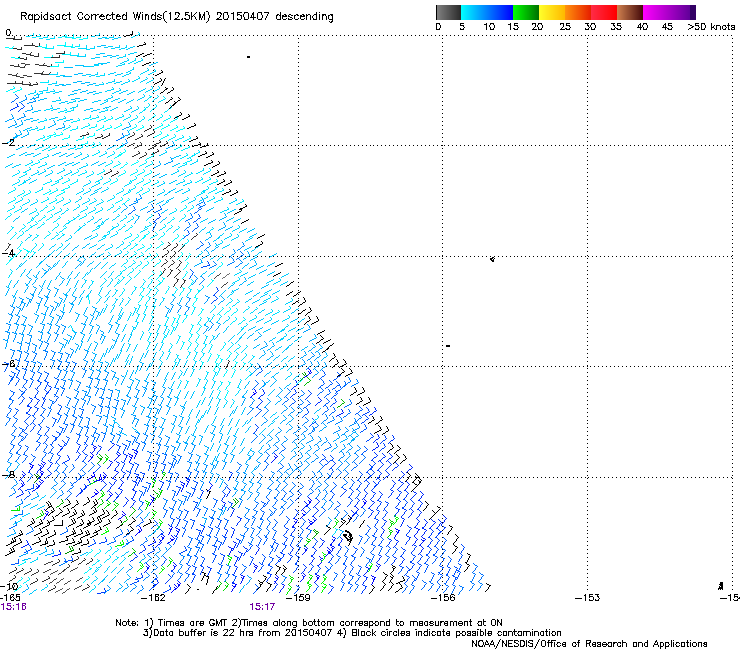
Task: Select the date '20150407' in the title
Action: click(242, 16)
